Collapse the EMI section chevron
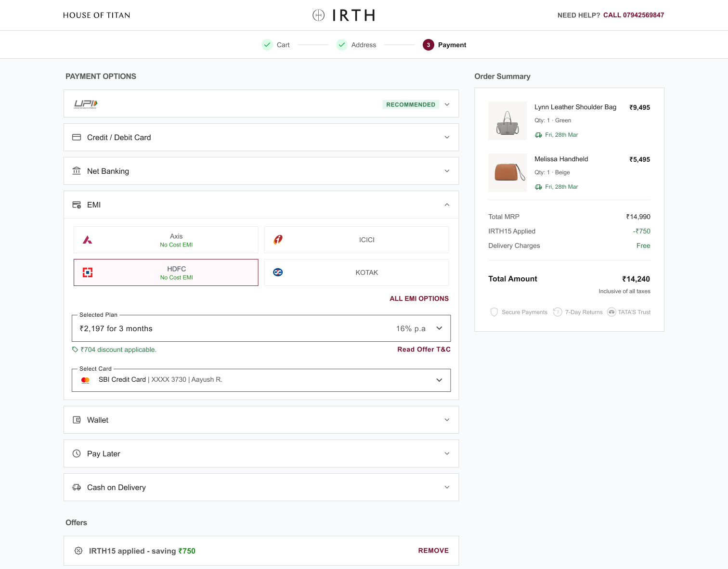728x569 pixels. tap(447, 205)
